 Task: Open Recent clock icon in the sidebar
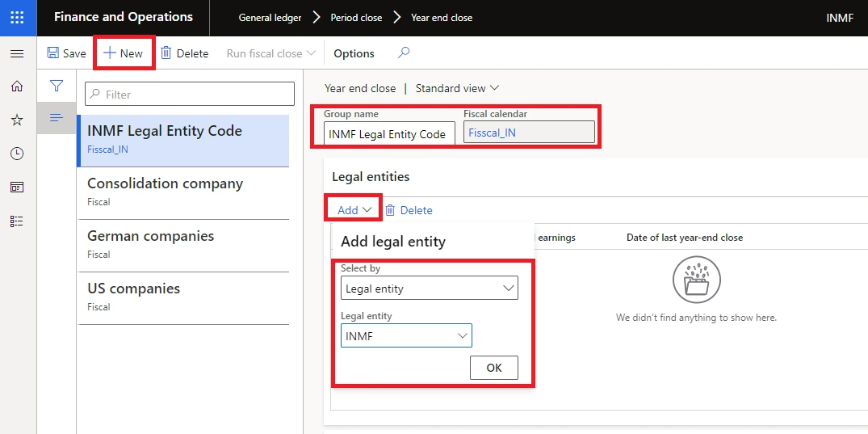[x=17, y=154]
